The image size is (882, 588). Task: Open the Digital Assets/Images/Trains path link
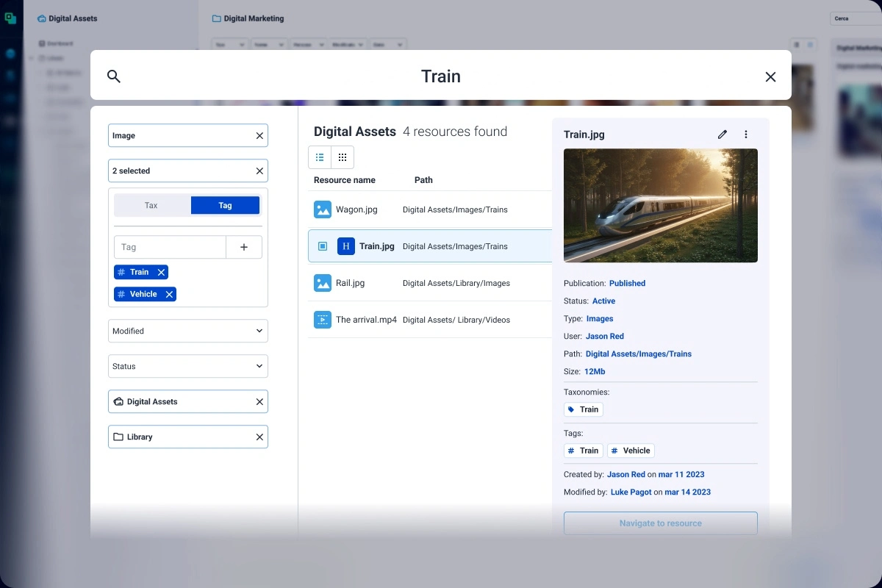pyautogui.click(x=638, y=354)
